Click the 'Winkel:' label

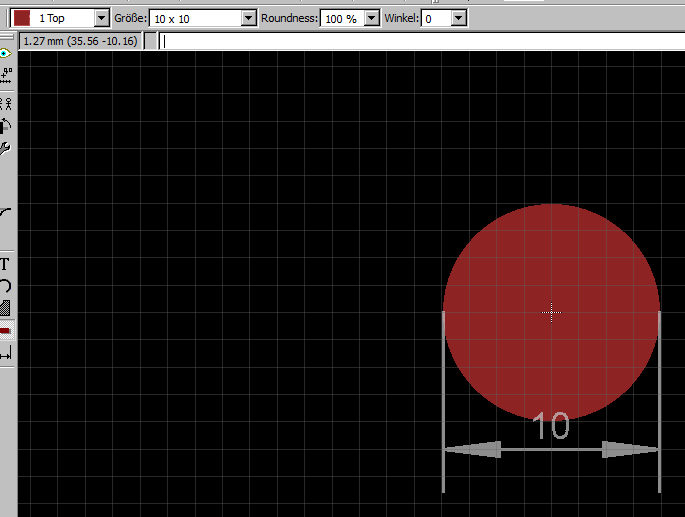pos(401,18)
